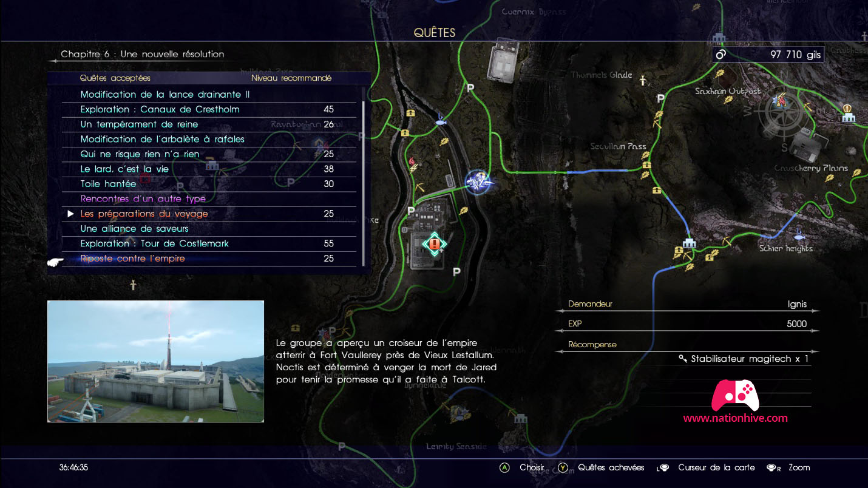Viewport: 868px width, 488px height.
Task: Click the parking P south of the fort
Action: click(x=456, y=273)
